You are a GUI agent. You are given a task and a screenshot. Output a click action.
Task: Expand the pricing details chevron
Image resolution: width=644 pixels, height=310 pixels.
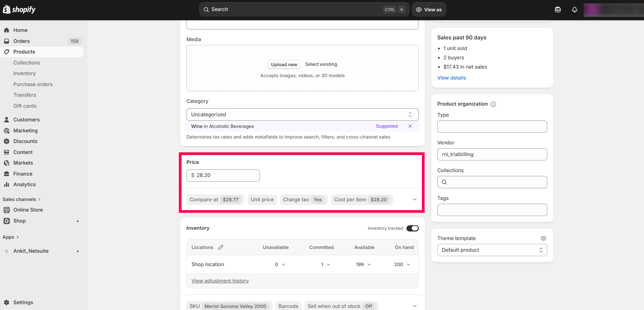tap(414, 200)
